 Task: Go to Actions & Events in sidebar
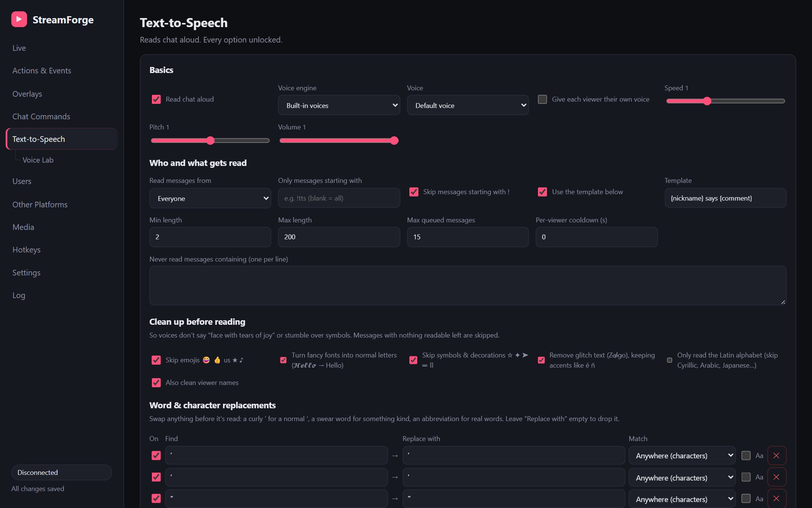[x=42, y=71]
